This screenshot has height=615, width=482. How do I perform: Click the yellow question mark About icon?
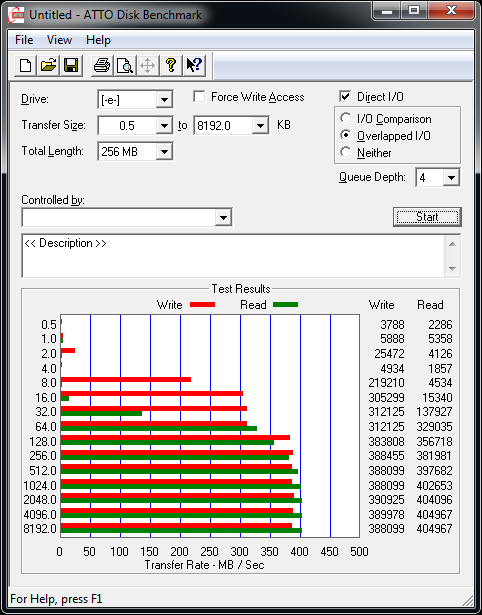(171, 65)
